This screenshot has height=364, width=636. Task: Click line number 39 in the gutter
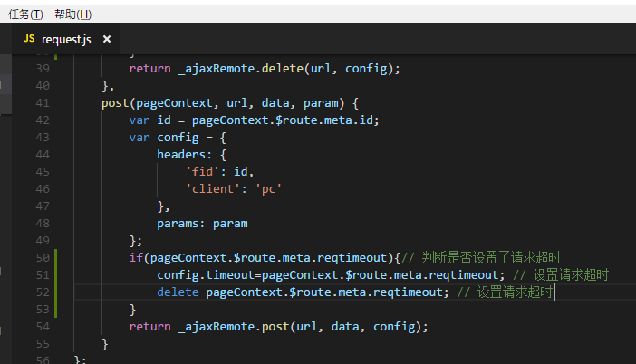tap(43, 69)
